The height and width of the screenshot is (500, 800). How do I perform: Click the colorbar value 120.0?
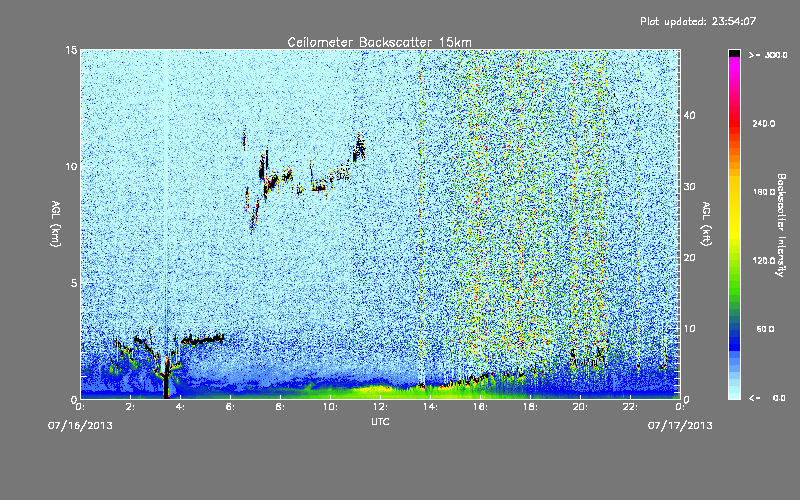click(x=764, y=260)
